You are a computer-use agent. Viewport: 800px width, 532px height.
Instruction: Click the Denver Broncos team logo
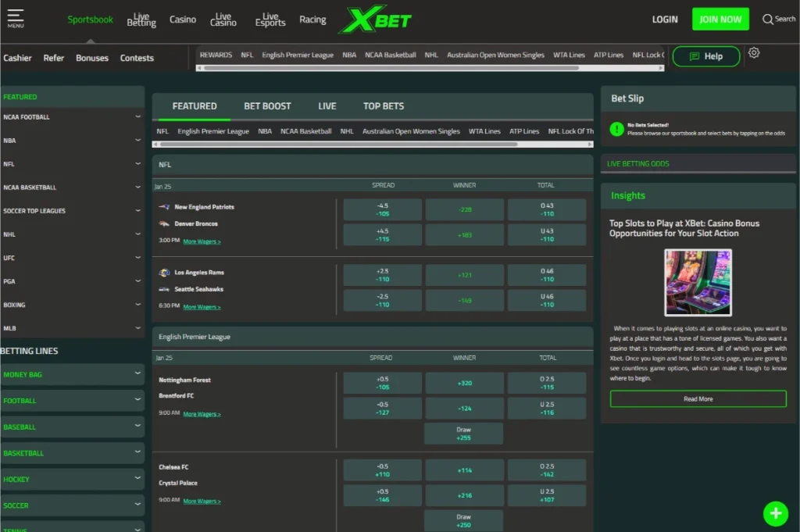164,223
